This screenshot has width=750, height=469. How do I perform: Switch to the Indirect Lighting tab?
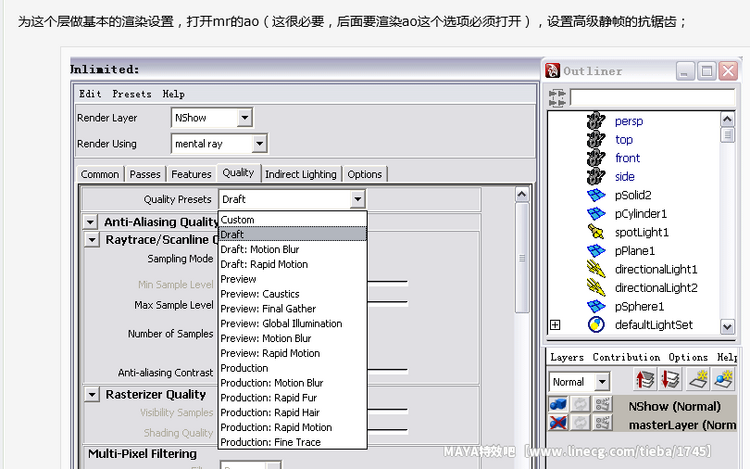coord(301,174)
